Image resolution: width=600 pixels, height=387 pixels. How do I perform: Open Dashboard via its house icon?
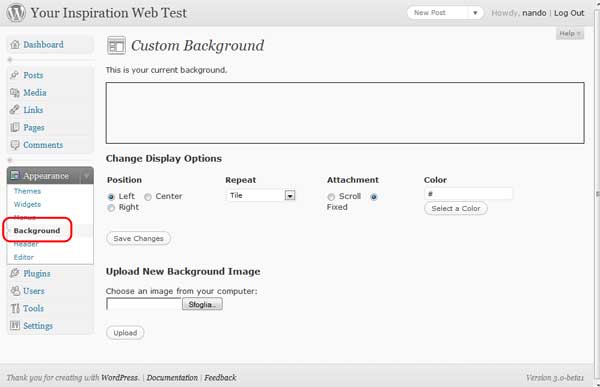pyautogui.click(x=15, y=44)
